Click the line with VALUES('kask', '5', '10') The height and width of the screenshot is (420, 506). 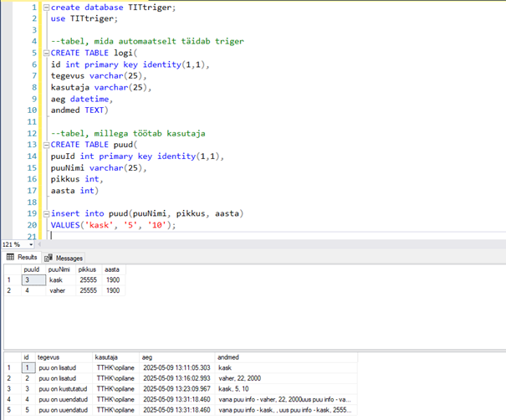114,225
